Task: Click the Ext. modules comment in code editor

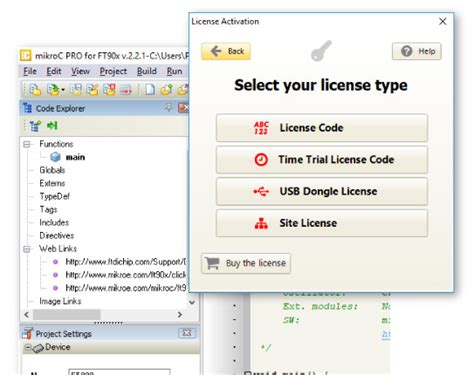Action: pos(320,306)
